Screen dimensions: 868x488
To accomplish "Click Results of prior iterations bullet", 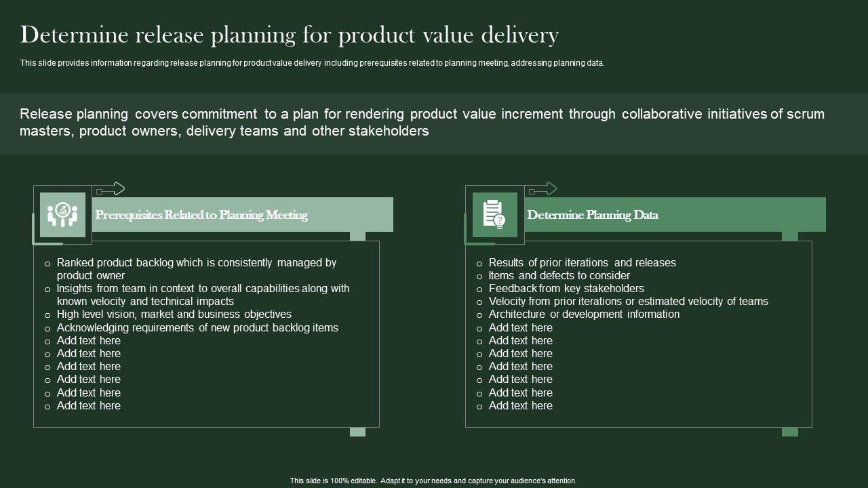I will [x=582, y=263].
